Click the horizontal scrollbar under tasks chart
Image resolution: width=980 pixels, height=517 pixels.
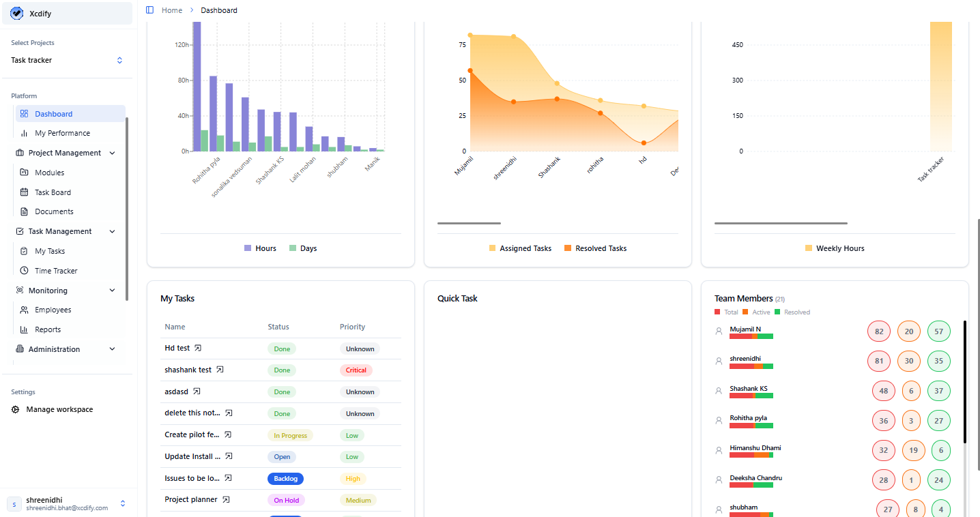pos(469,223)
